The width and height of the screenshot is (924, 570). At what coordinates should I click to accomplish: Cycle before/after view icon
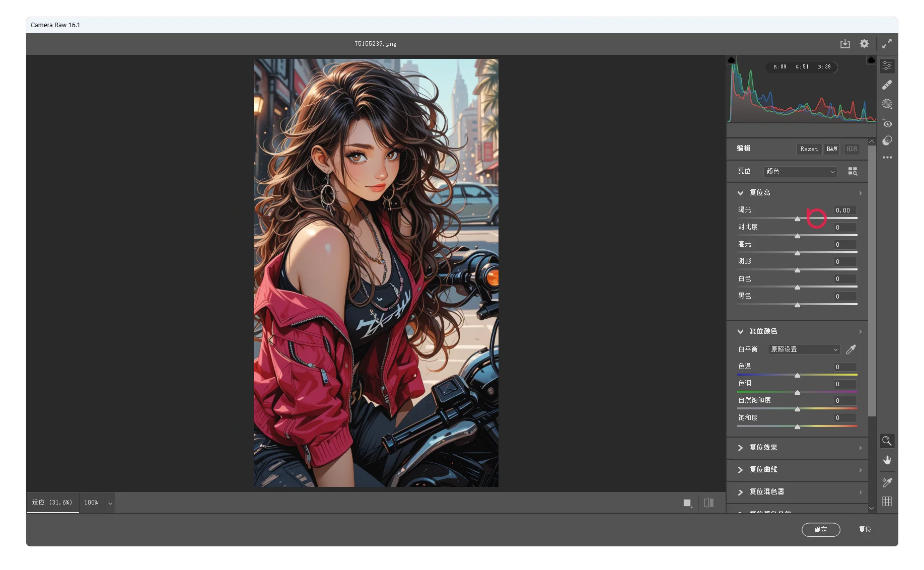(708, 503)
